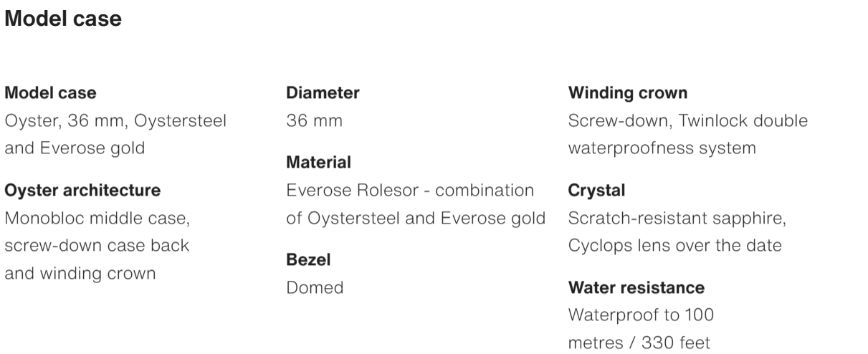The width and height of the screenshot is (868, 354).
Task: Select the "Water resistance" spec label
Action: [636, 288]
